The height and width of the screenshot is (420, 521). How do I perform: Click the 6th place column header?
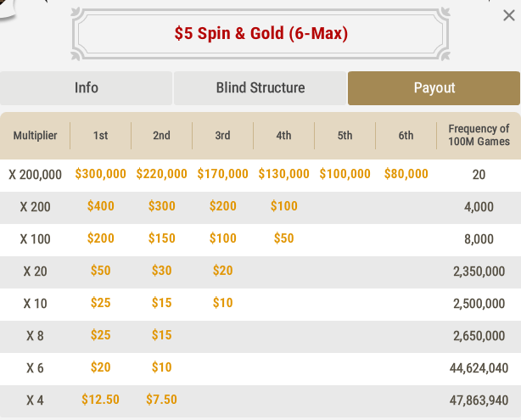click(406, 136)
